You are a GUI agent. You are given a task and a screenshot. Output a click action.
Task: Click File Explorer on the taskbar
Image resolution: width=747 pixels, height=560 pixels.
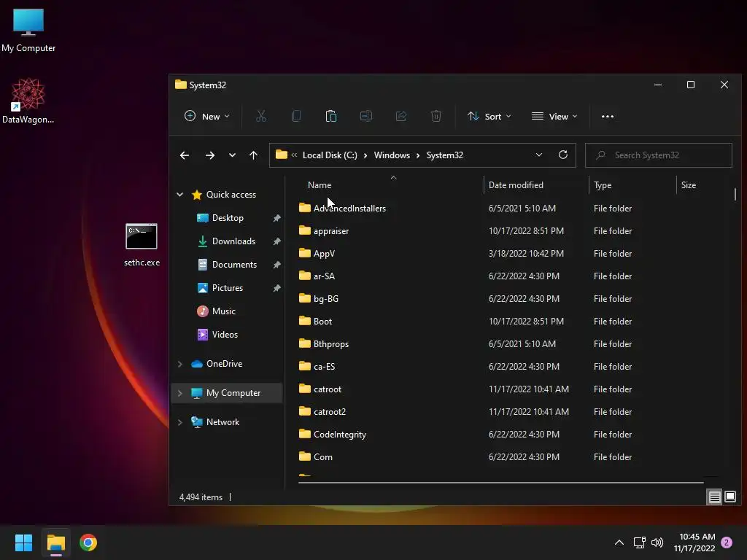tap(55, 542)
